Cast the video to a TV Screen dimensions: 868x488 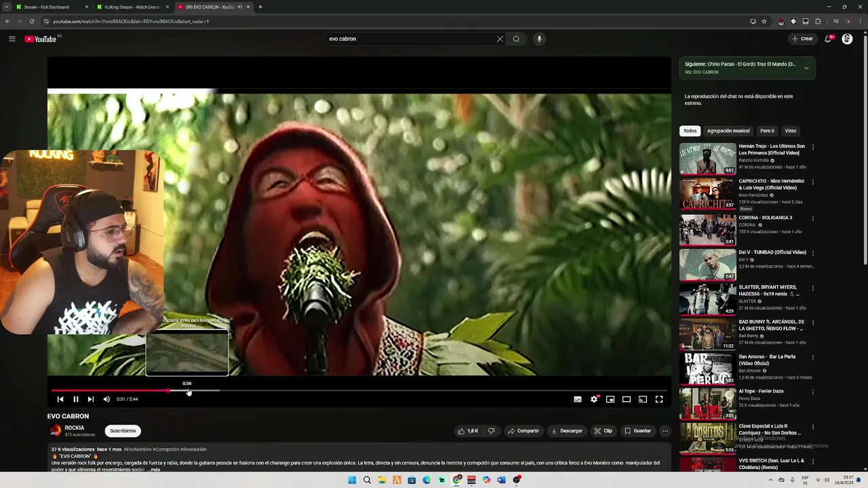coord(643,399)
